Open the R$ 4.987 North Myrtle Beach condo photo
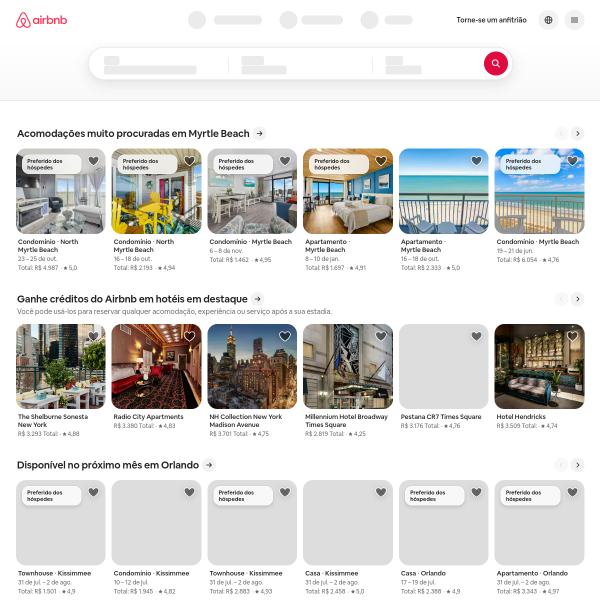The width and height of the screenshot is (600, 600). (x=60, y=191)
